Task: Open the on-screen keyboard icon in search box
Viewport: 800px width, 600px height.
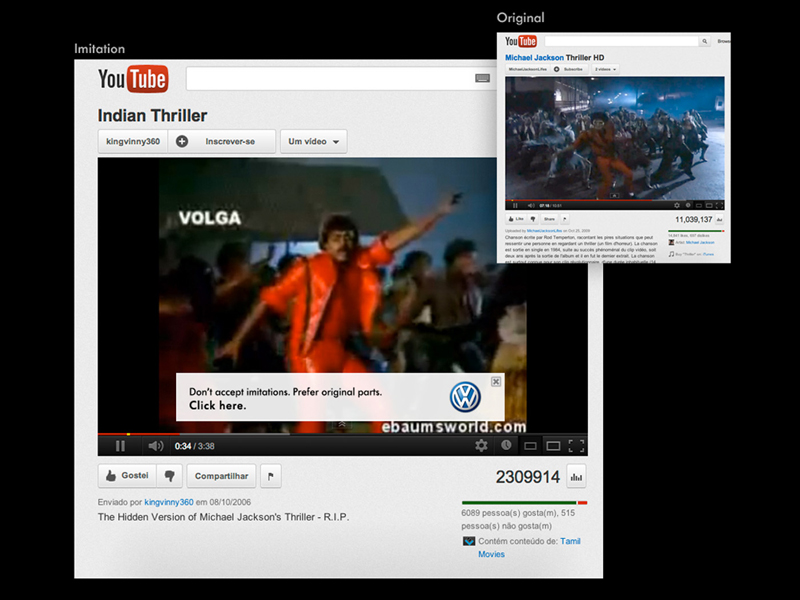Action: coord(482,78)
